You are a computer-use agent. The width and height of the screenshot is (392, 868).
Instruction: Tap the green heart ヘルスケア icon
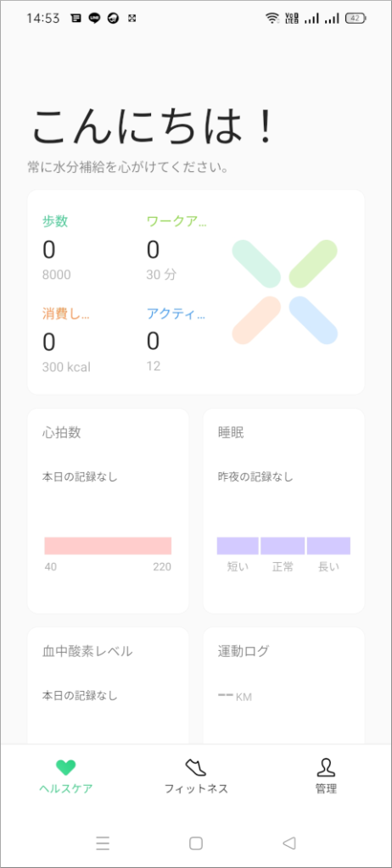coord(65,767)
